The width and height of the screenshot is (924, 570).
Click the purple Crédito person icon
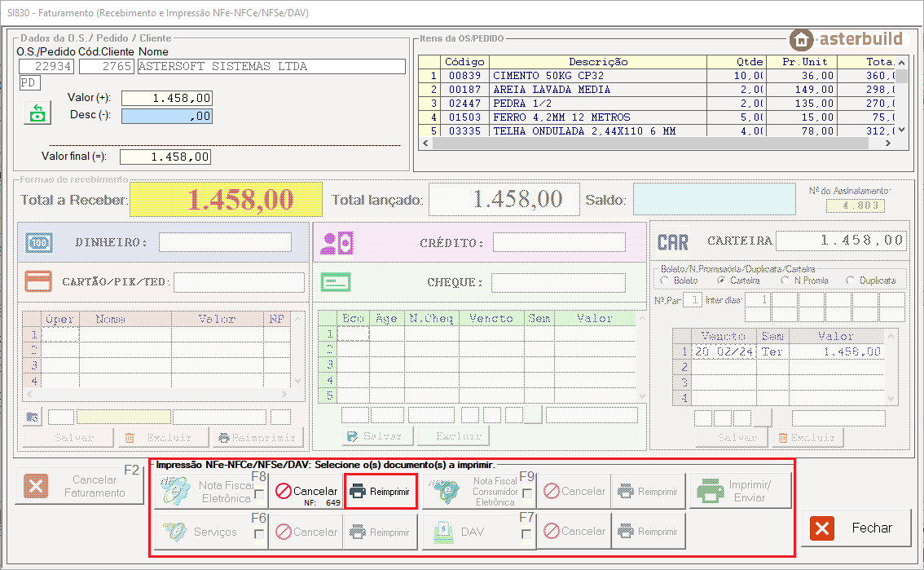pos(336,242)
